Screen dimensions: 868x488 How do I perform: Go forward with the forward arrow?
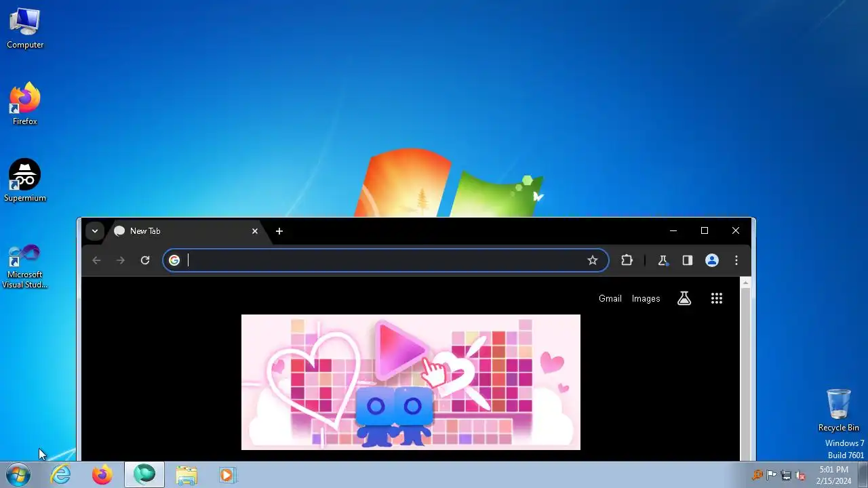click(x=121, y=260)
